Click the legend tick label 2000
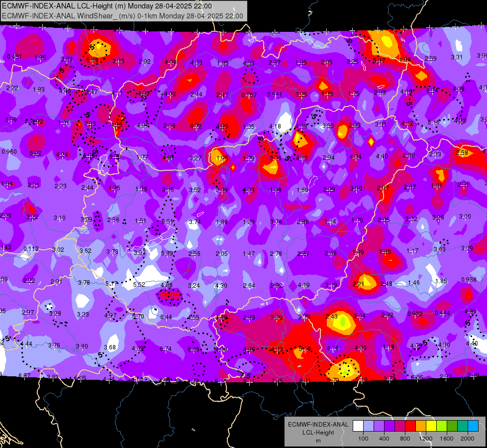Image resolution: width=487 pixels, height=448 pixels. (x=467, y=439)
